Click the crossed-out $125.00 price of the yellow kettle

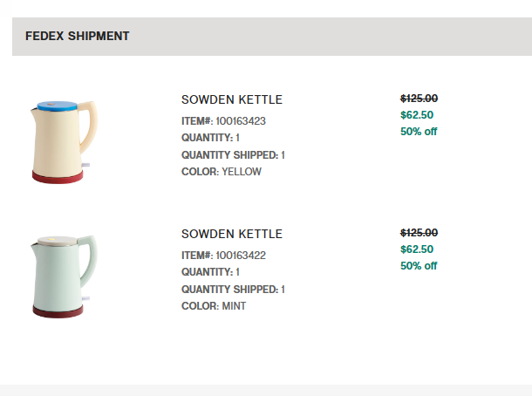coord(419,99)
